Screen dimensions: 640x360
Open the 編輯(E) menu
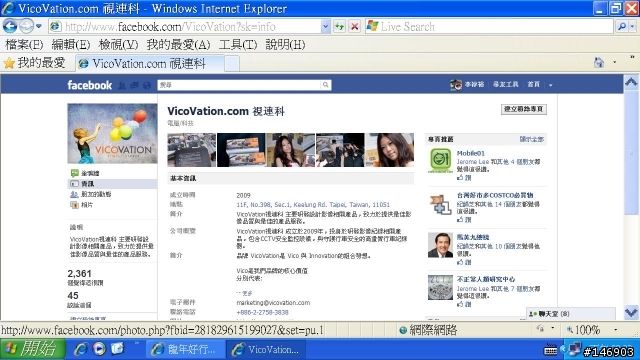tap(71, 44)
